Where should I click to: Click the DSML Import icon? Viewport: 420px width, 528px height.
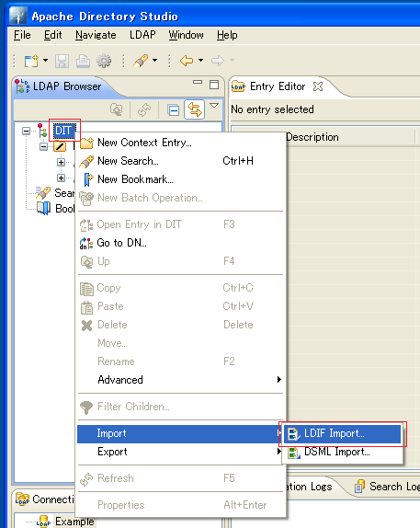pyautogui.click(x=294, y=453)
